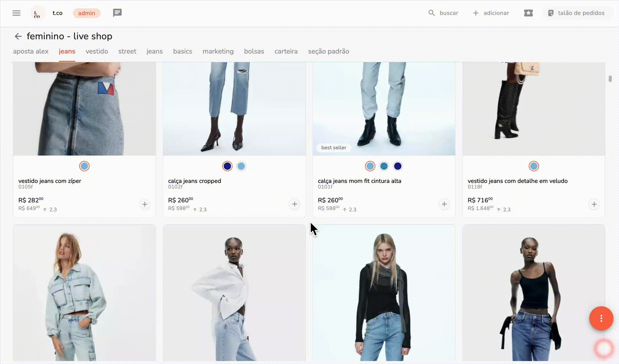
Task: Switch to the vestido tab
Action: [x=97, y=51]
